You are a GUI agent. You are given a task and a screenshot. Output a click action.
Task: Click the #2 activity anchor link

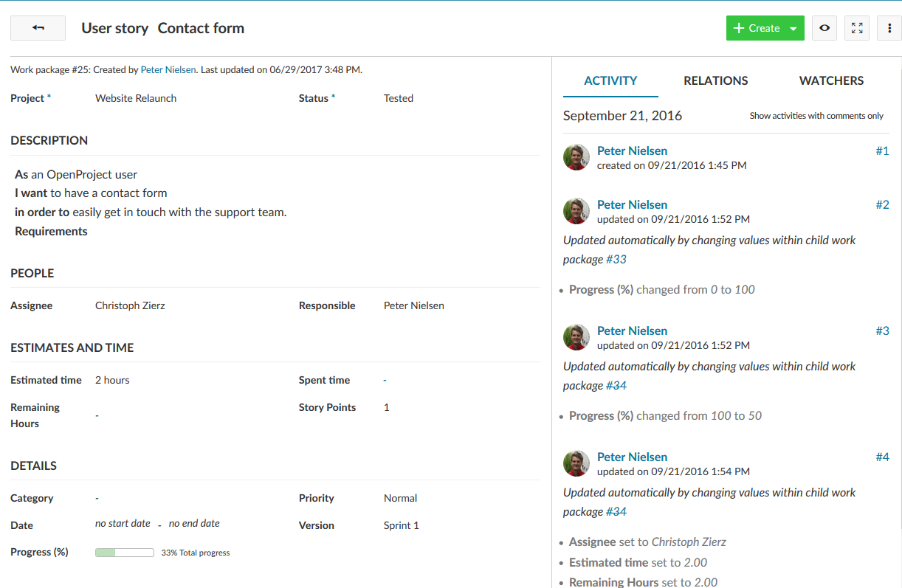click(x=883, y=204)
